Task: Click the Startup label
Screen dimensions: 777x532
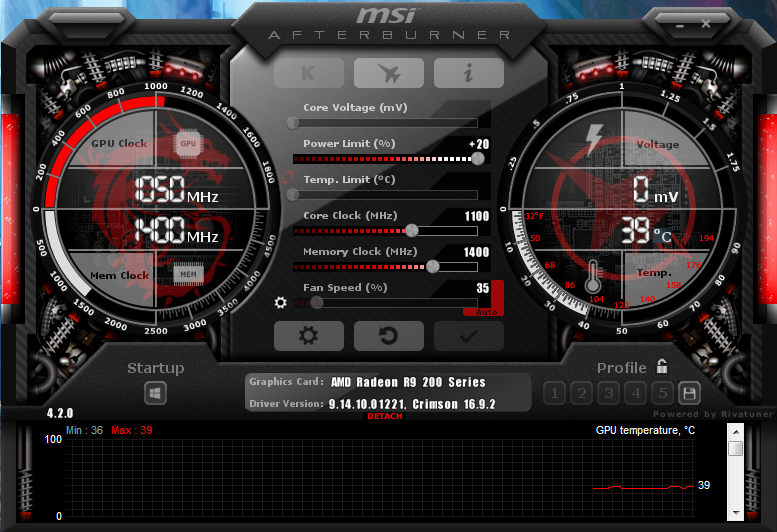Action: pyautogui.click(x=156, y=368)
